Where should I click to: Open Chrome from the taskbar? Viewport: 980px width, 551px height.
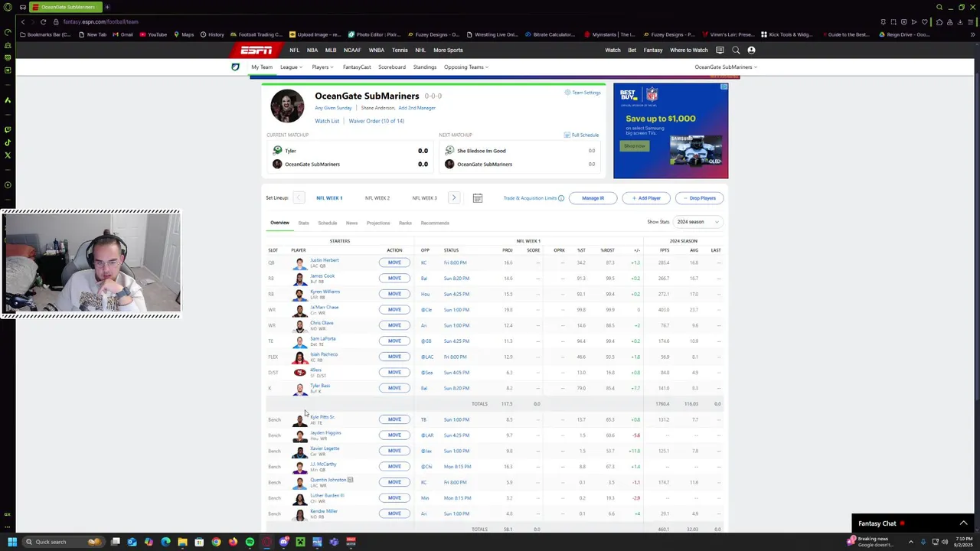216,542
